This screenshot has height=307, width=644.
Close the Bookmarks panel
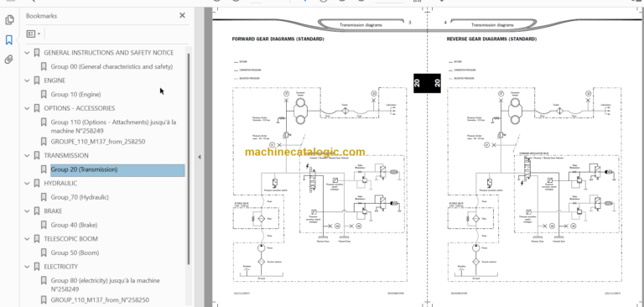coord(182,16)
